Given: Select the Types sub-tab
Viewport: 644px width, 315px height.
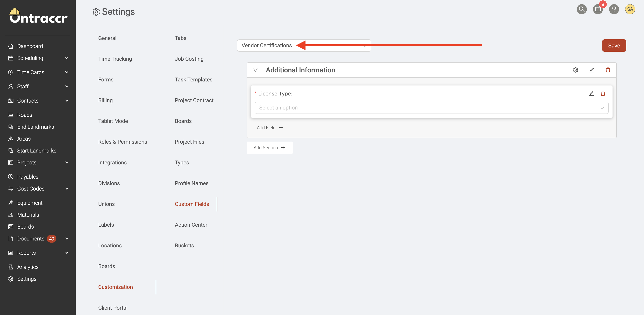Looking at the screenshot, I should (x=182, y=163).
